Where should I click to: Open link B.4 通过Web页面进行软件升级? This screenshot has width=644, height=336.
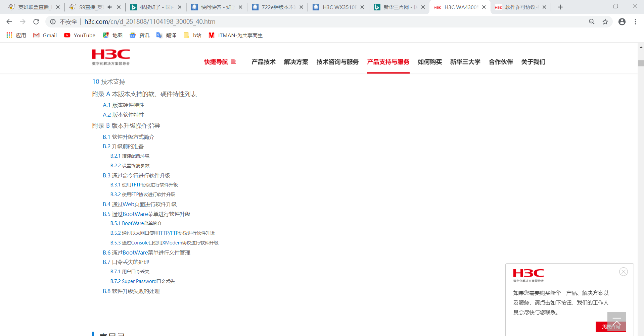[x=140, y=204]
